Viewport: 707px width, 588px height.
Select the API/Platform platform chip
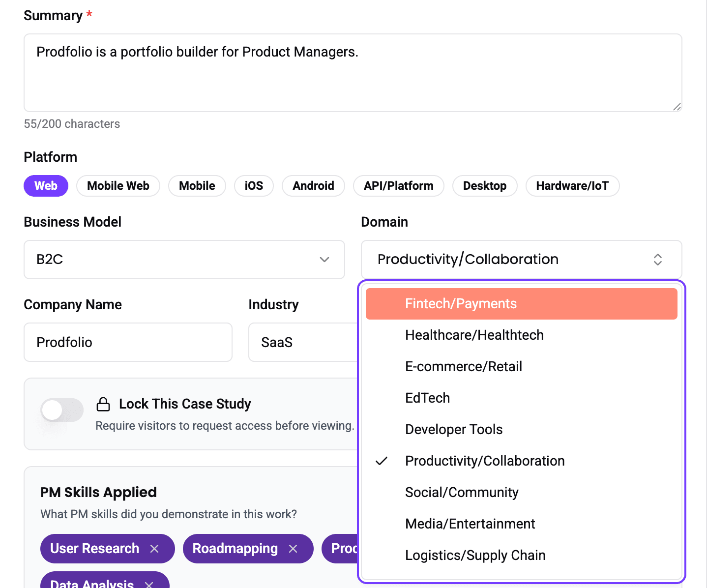tap(399, 186)
